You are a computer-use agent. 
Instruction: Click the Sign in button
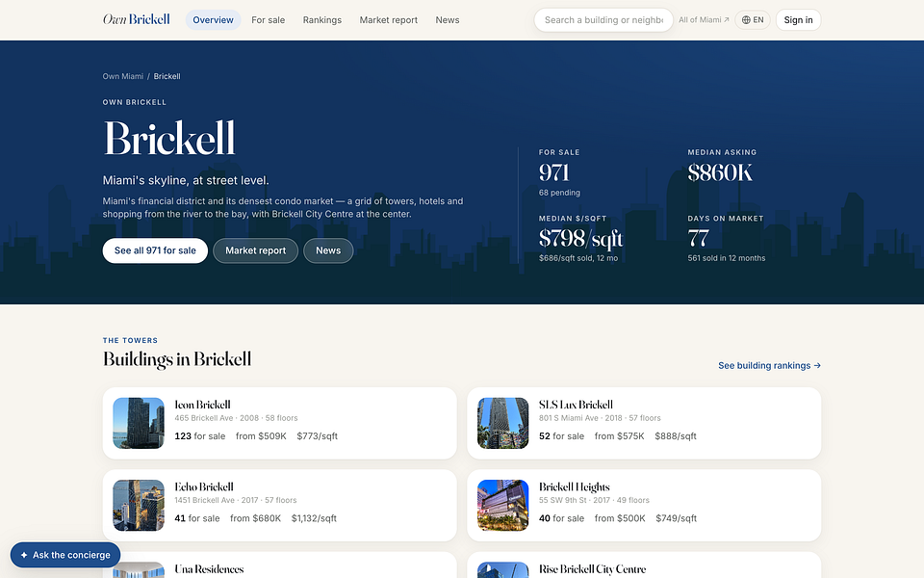point(798,20)
